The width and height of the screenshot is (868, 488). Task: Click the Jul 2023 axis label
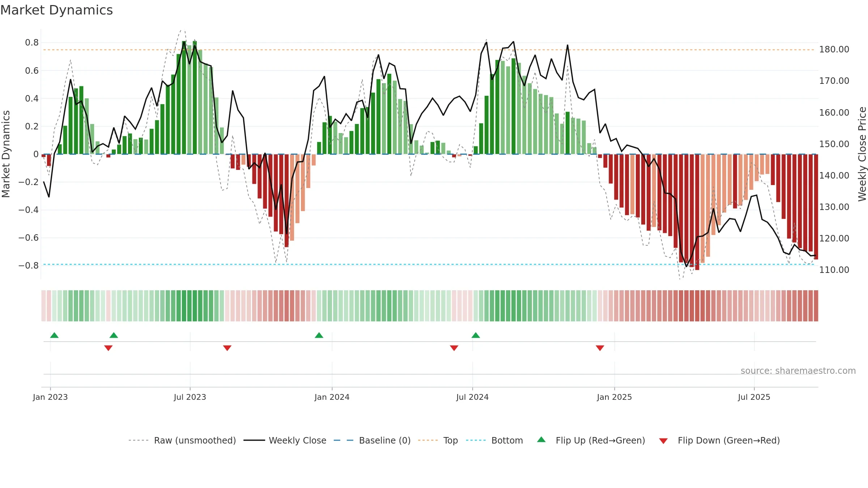tap(190, 397)
